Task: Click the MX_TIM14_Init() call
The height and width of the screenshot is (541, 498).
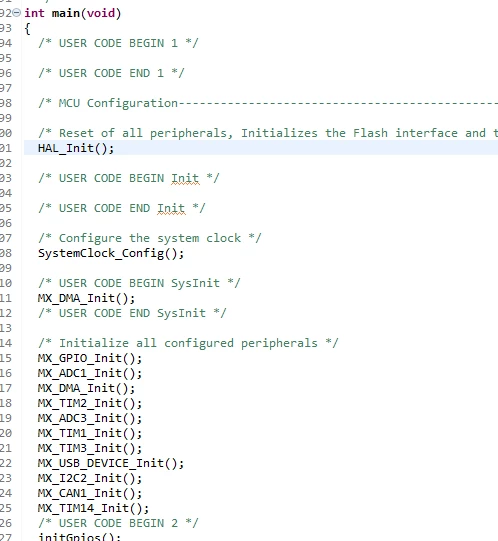Action: (93, 508)
